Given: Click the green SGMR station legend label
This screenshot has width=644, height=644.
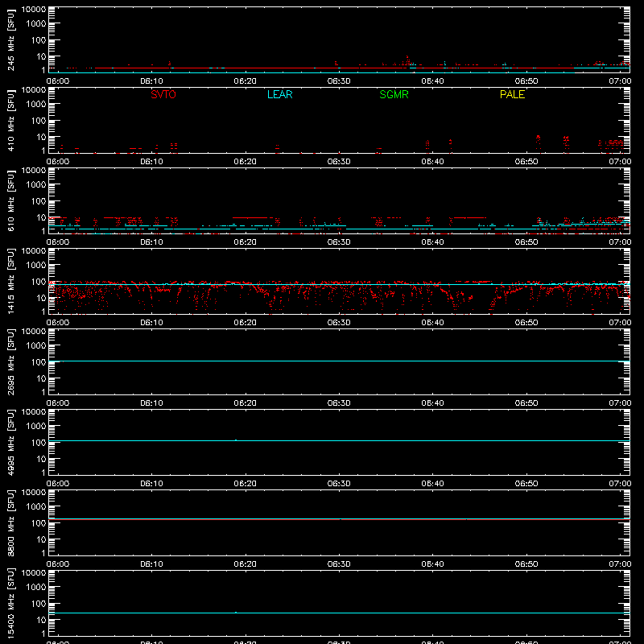Looking at the screenshot, I should [394, 94].
